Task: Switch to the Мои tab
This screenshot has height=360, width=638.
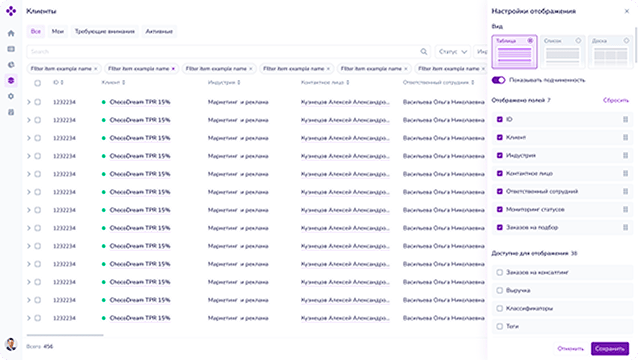Action: (58, 31)
